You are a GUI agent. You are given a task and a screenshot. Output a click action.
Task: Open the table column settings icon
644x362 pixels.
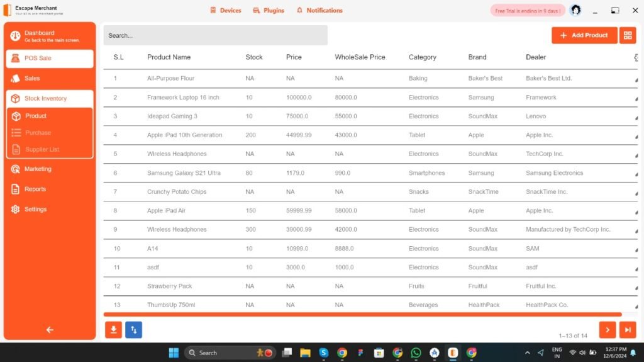point(636,57)
